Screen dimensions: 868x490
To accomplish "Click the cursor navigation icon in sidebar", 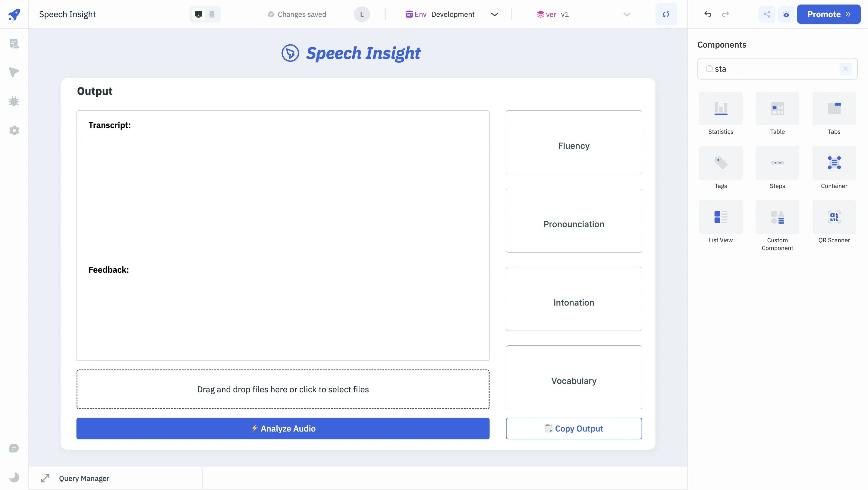I will pos(14,72).
